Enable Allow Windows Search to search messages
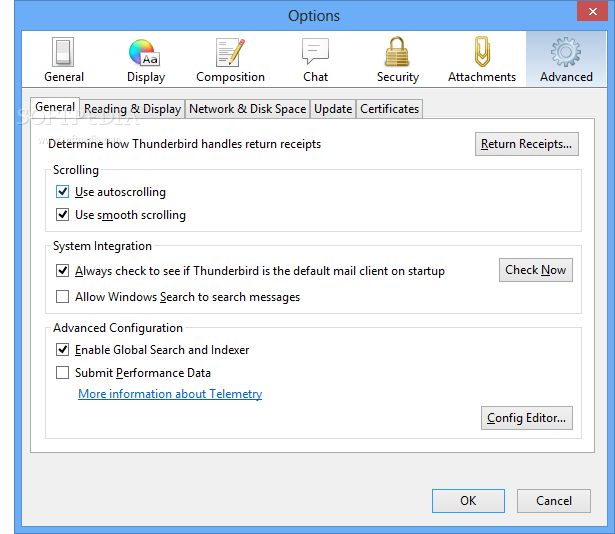This screenshot has height=534, width=615. pos(62,297)
